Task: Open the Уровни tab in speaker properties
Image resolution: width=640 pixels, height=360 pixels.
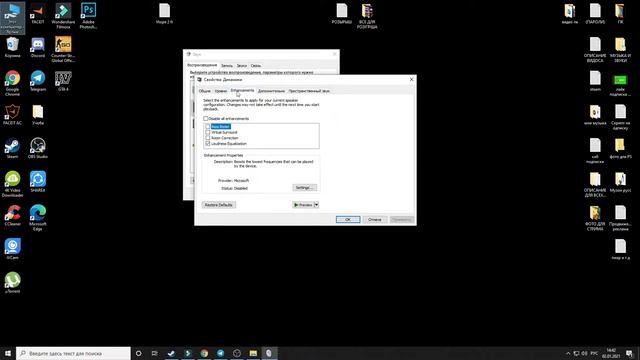Action: click(220, 91)
